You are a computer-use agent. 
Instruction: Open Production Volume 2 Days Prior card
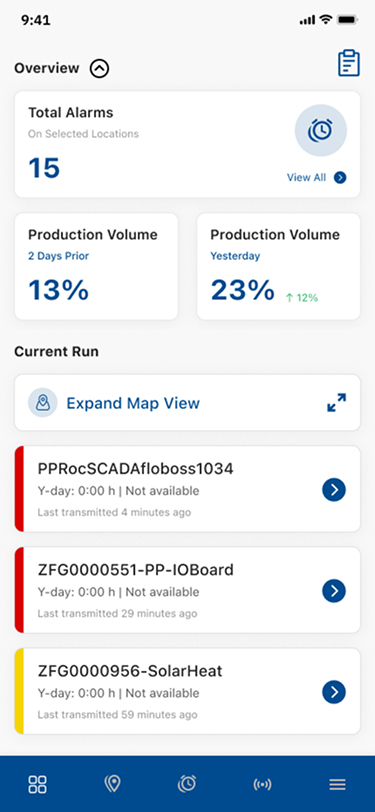tap(96, 266)
